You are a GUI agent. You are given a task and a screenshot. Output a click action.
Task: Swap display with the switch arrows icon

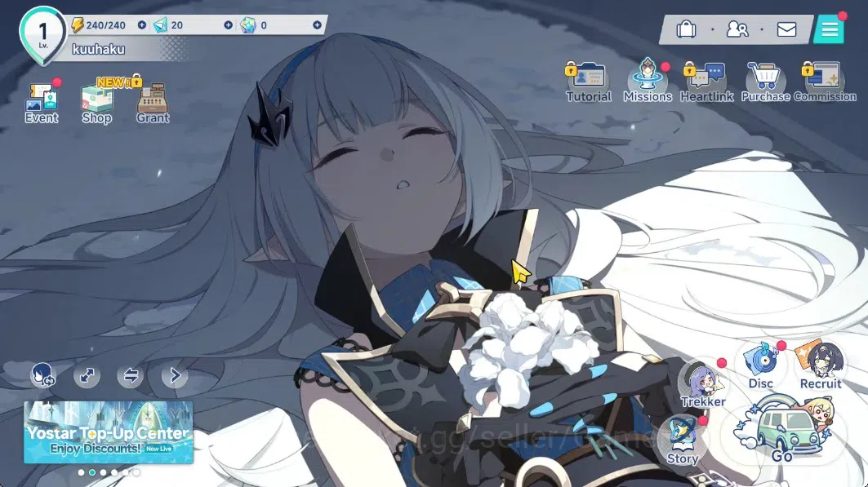coord(131,375)
